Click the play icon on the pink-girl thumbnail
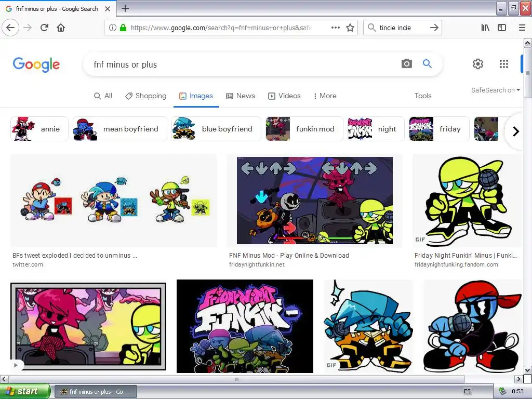Image resolution: width=532 pixels, height=399 pixels. [16, 365]
